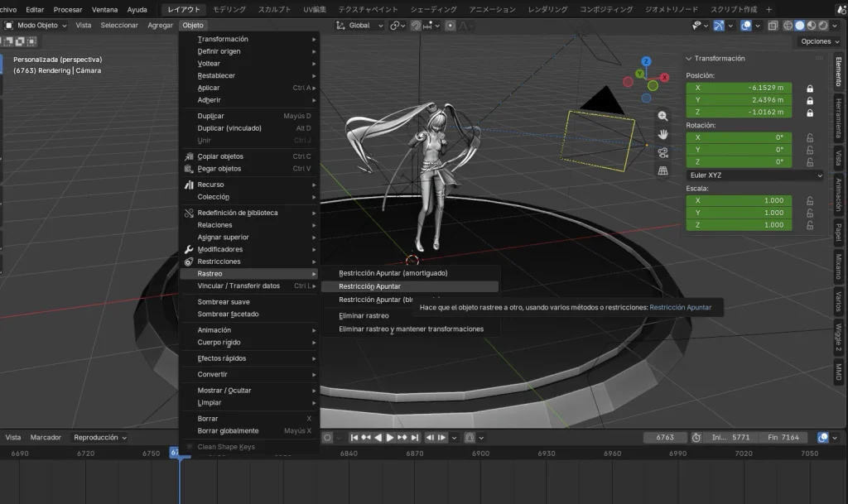Open object visibility and selectability filter
Image resolution: width=848 pixels, height=504 pixels.
tap(699, 26)
